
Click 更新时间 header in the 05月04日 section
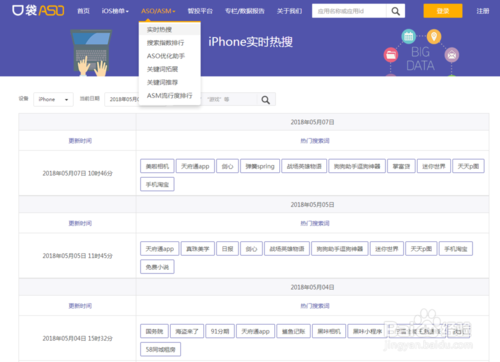click(x=80, y=306)
